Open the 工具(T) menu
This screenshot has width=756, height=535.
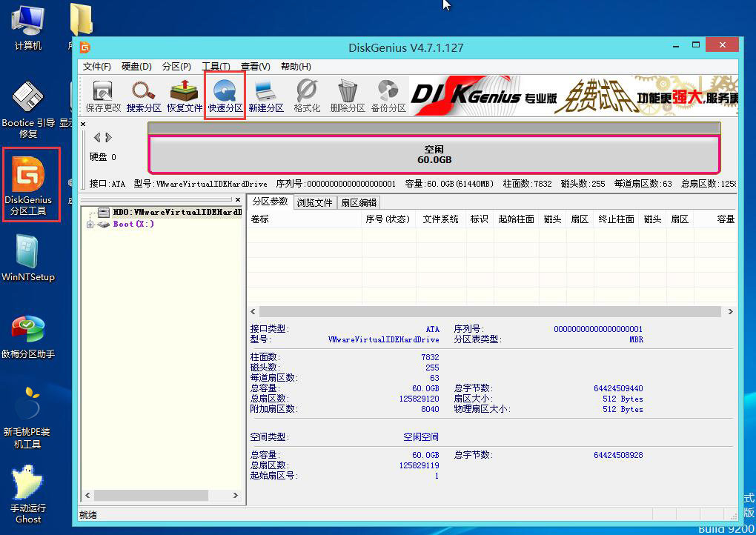click(216, 66)
